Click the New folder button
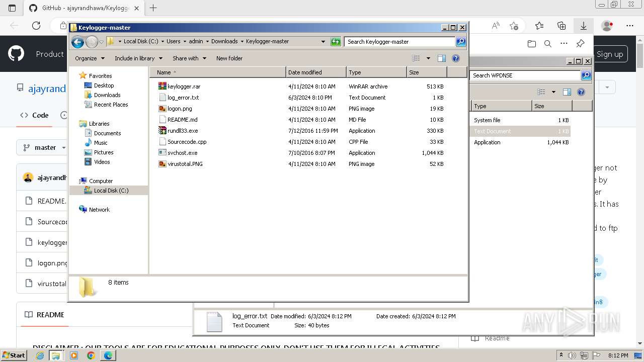 pos(229,58)
